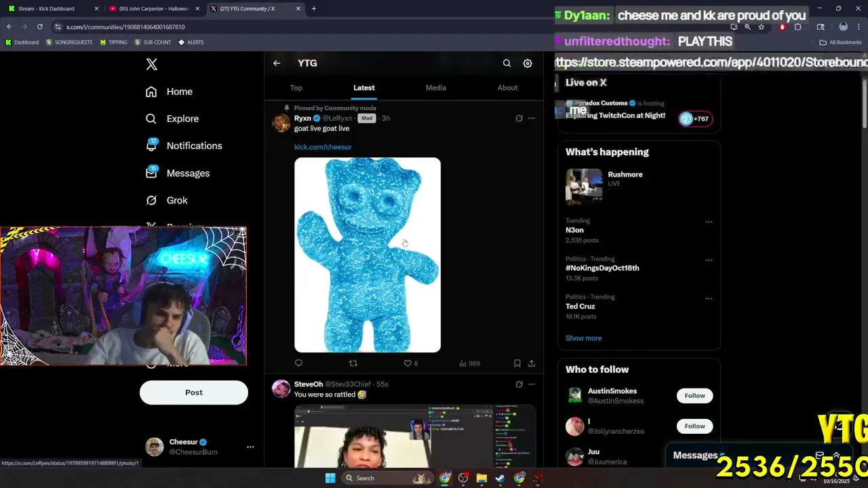Open the Ted Cruz trending topic
The height and width of the screenshot is (488, 868).
point(580,306)
